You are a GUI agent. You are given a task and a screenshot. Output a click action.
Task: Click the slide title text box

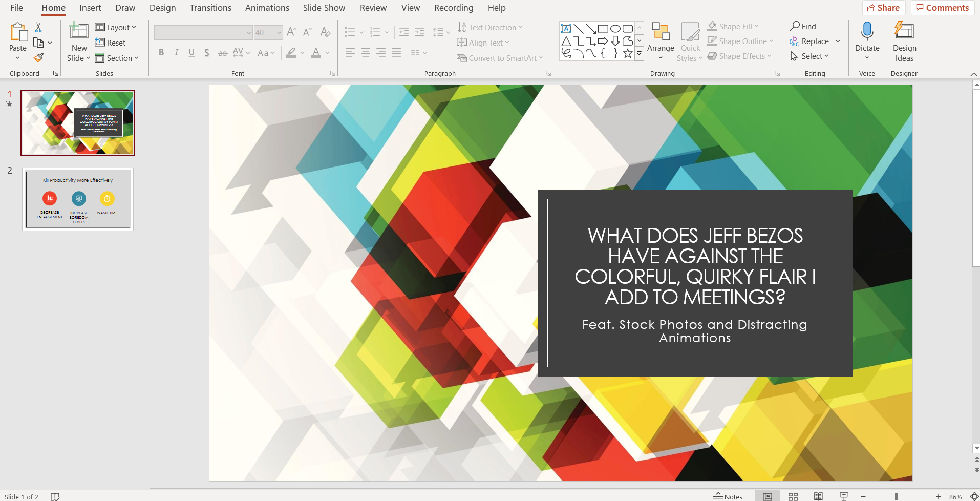pyautogui.click(x=695, y=266)
